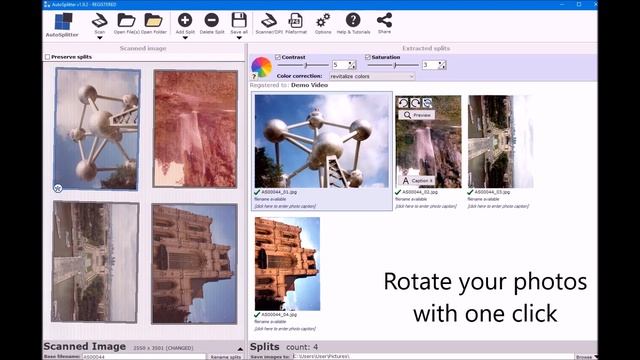This screenshot has height=360, width=640.
Task: Click the Saturation value stepper
Action: click(x=442, y=65)
